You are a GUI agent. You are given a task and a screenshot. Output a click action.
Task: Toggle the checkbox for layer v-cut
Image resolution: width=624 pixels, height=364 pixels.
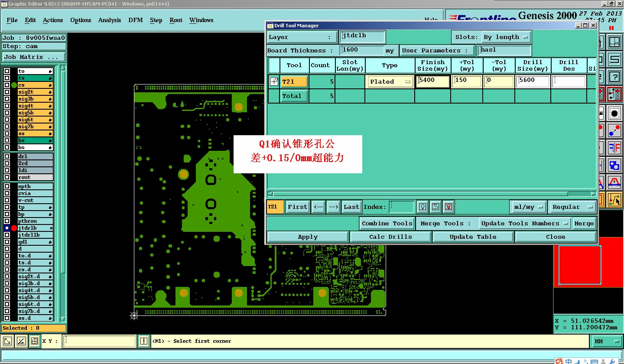click(7, 200)
